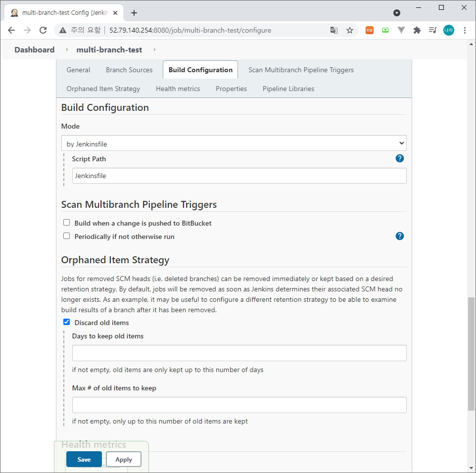Go to Orphaned Item Strategy tab
The image size is (476, 473).
pyautogui.click(x=103, y=89)
